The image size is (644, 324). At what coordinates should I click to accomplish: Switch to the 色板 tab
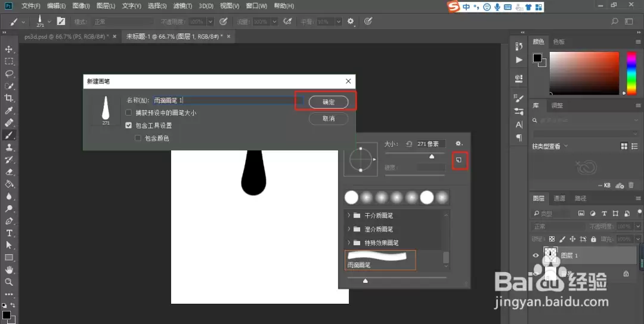[559, 42]
